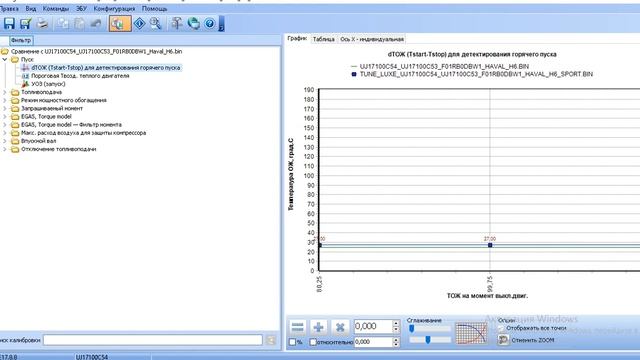
Task: Click the cancel ZOOM icon
Action: 503,340
